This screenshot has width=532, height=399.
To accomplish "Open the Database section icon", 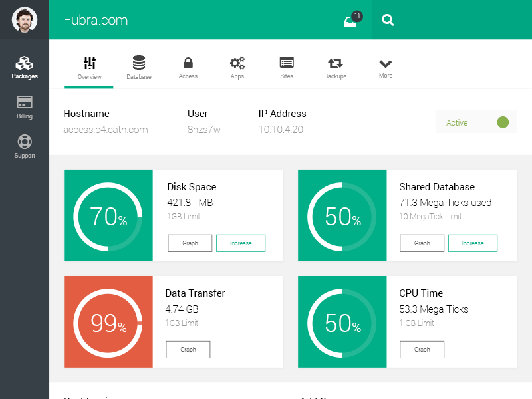I will point(139,67).
